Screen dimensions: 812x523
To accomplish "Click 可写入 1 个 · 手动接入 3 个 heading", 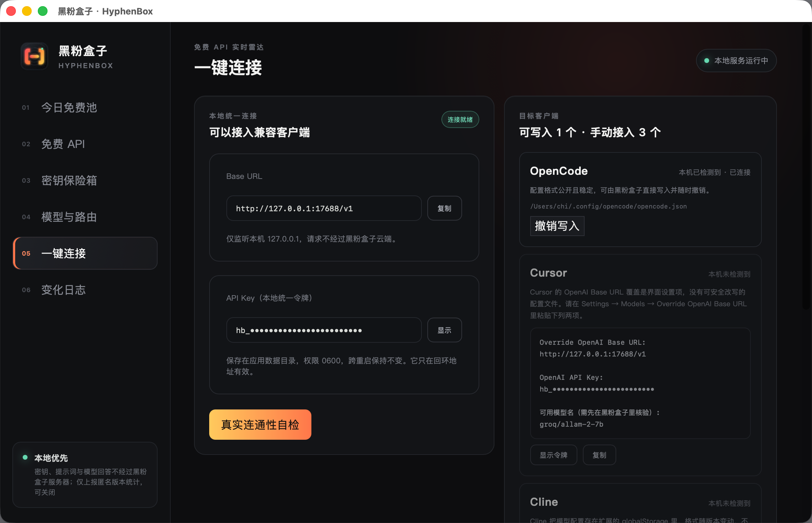I will click(590, 132).
